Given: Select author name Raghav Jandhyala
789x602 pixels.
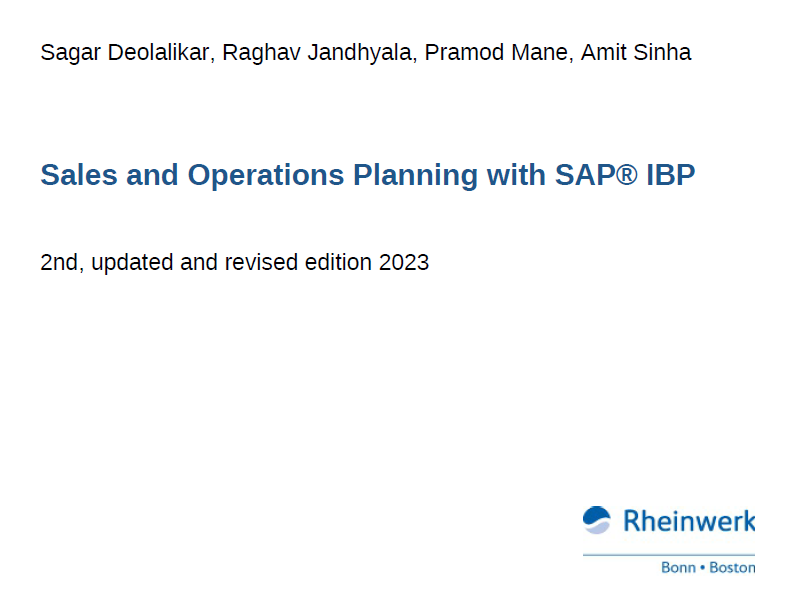Looking at the screenshot, I should pyautogui.click(x=317, y=53).
